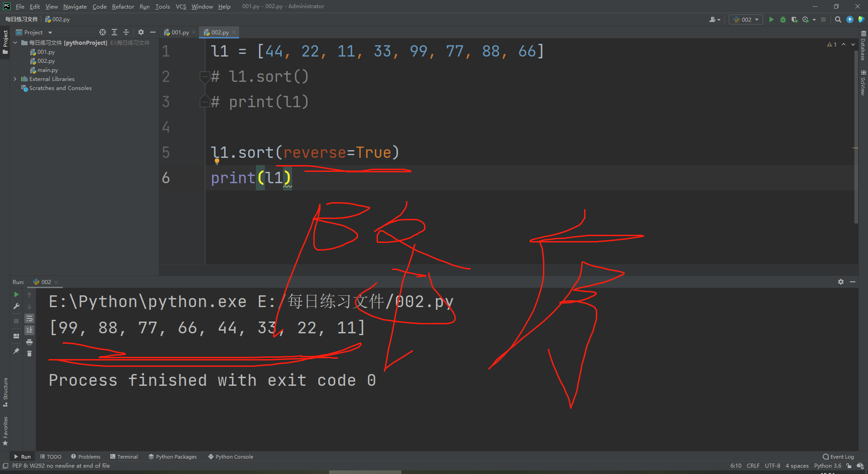Toggle the Favorites side panel
This screenshot has height=474, width=868.
coord(5,431)
